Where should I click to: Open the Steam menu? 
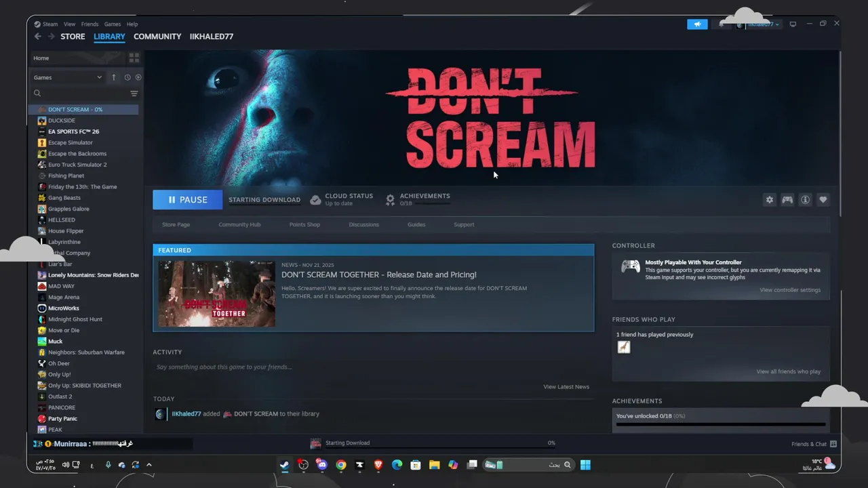pyautogui.click(x=50, y=24)
